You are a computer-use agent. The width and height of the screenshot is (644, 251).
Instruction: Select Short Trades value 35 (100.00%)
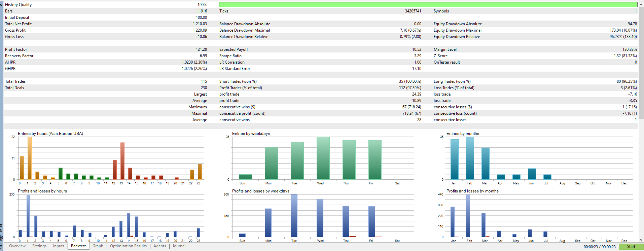click(410, 81)
